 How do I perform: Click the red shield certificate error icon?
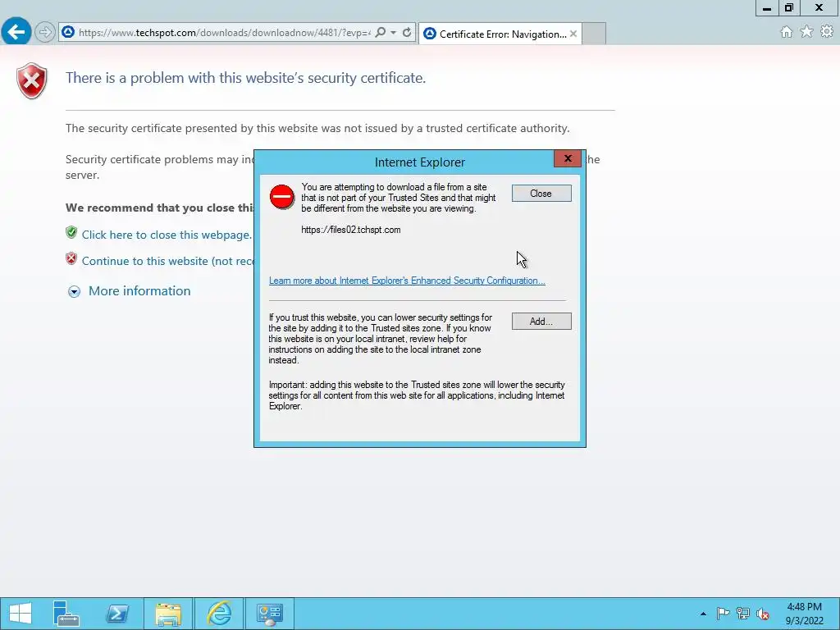point(32,81)
